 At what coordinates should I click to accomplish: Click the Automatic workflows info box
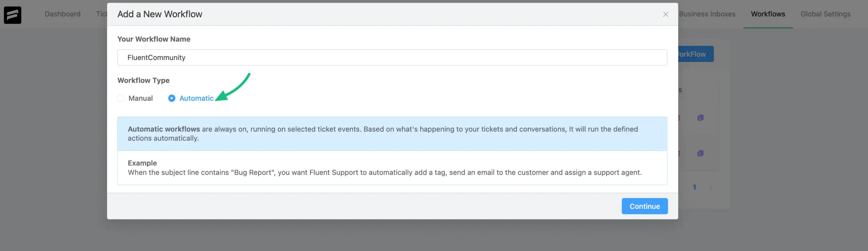click(392, 134)
